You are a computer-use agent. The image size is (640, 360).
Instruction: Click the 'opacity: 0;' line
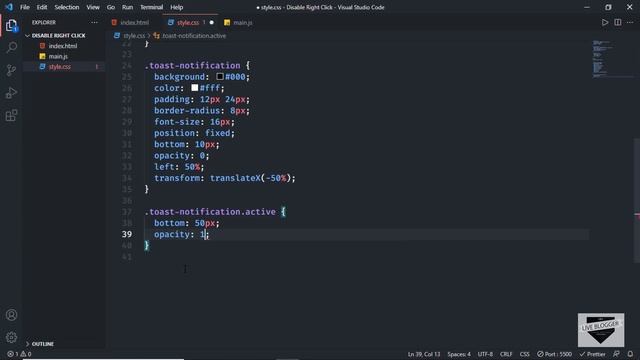[182, 156]
